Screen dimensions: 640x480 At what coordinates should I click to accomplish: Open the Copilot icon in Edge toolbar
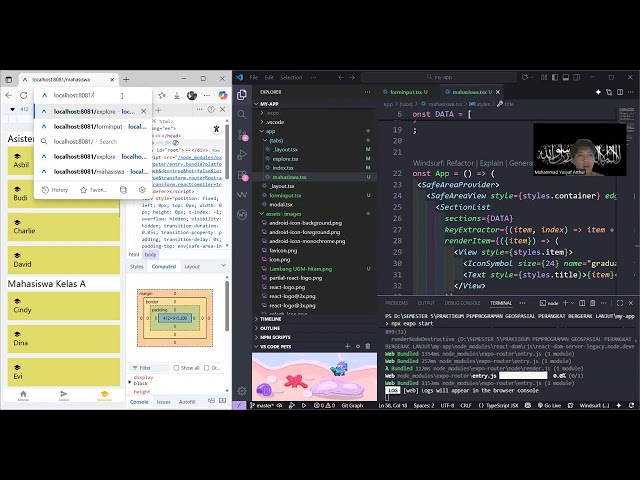pos(222,95)
